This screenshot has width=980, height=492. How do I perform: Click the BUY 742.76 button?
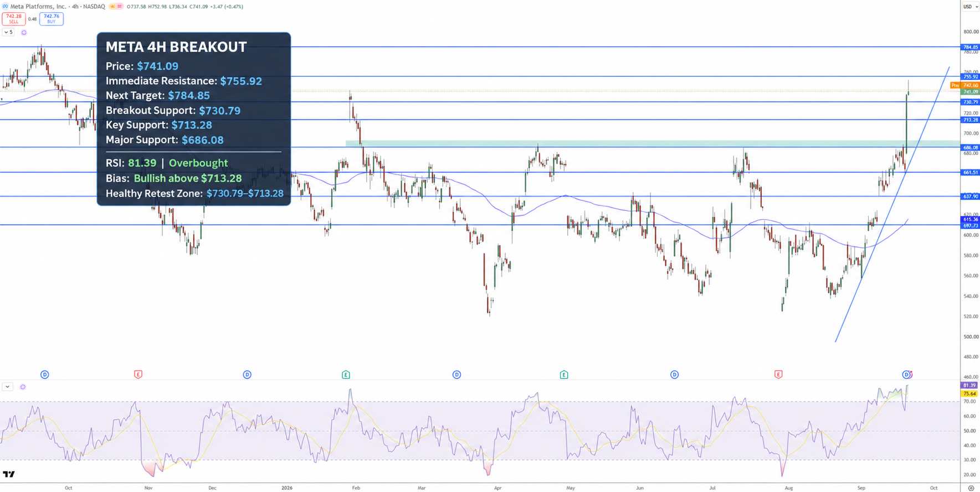tap(52, 19)
